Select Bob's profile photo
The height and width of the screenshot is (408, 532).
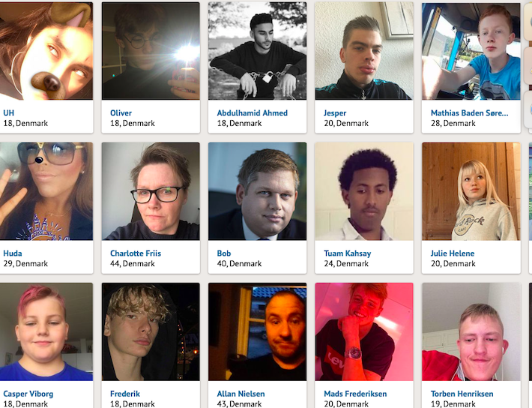coord(257,191)
